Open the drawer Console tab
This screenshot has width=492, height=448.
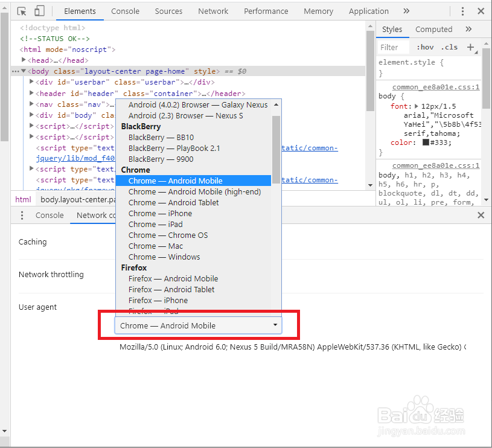50,216
